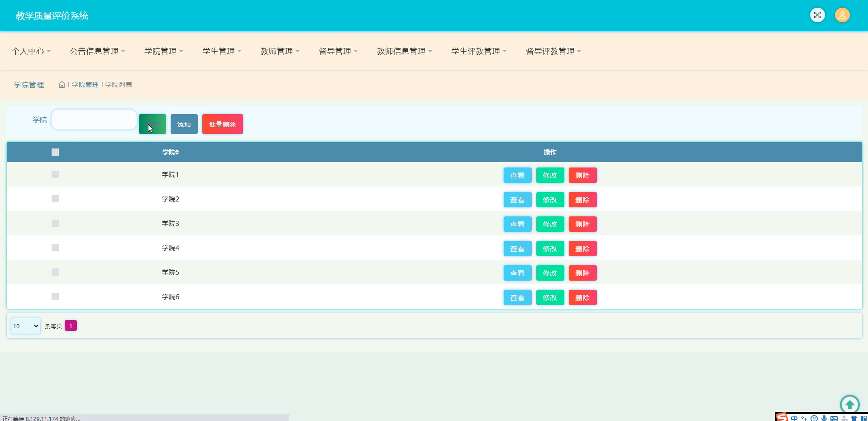Click the fullscreen toggle icon in header

point(817,15)
